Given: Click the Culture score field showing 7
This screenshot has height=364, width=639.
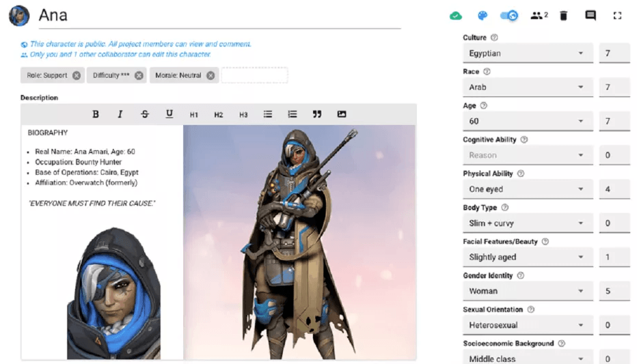Looking at the screenshot, I should 614,53.
